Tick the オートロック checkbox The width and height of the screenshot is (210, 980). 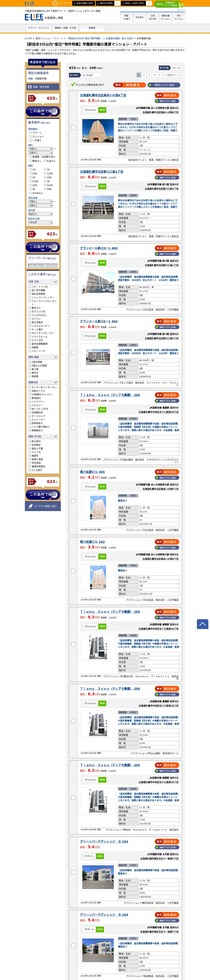(x=30, y=416)
